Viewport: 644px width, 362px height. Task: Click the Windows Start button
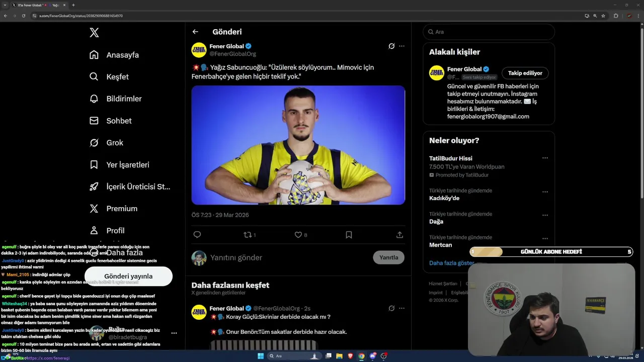pos(261,356)
